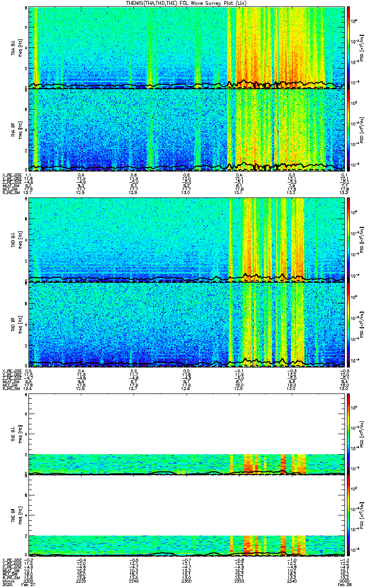Viewport: 368px width, 588px height.
Task: Select the color bar beside THD B-perpendicular panel
Action: [x=348, y=240]
